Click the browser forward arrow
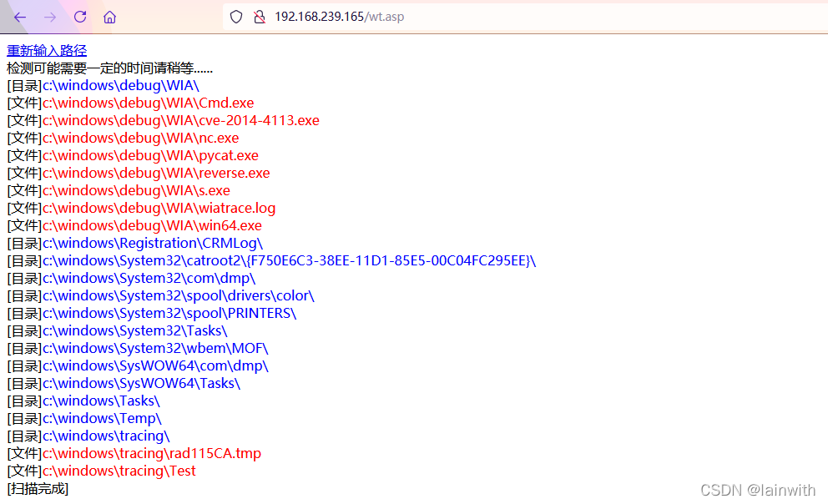 pyautogui.click(x=50, y=18)
